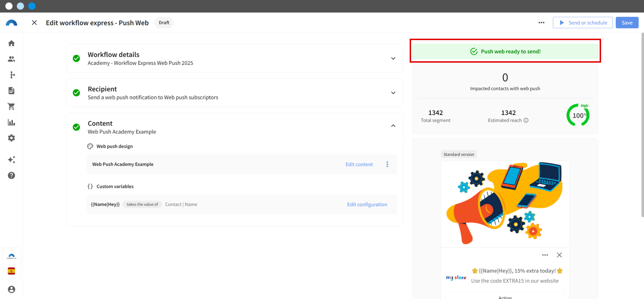Expand the Recipient section chevron
The width and height of the screenshot is (644, 299).
click(393, 93)
